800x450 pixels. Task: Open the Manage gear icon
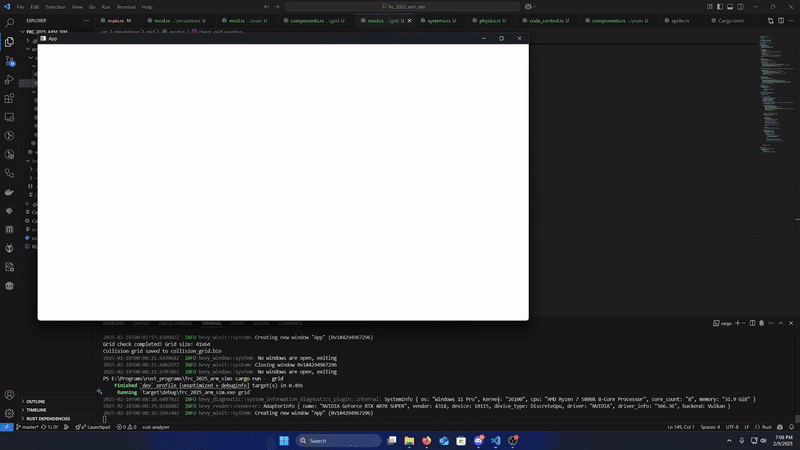(9, 413)
